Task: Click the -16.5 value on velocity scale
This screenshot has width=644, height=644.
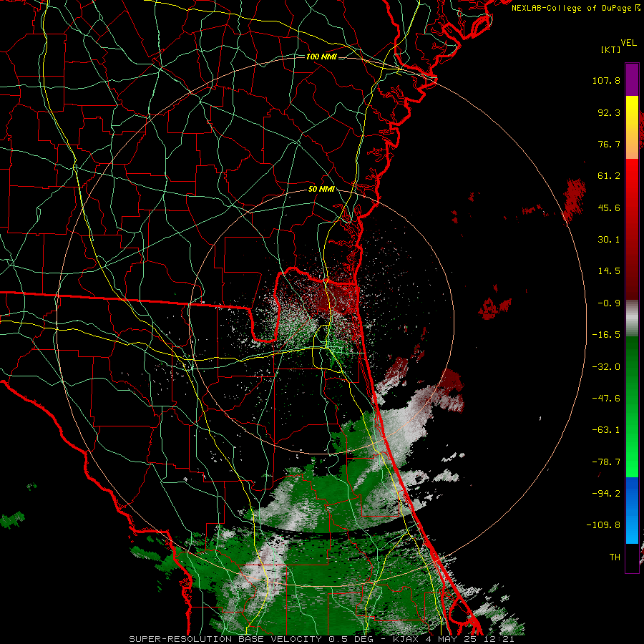Action: [606, 335]
